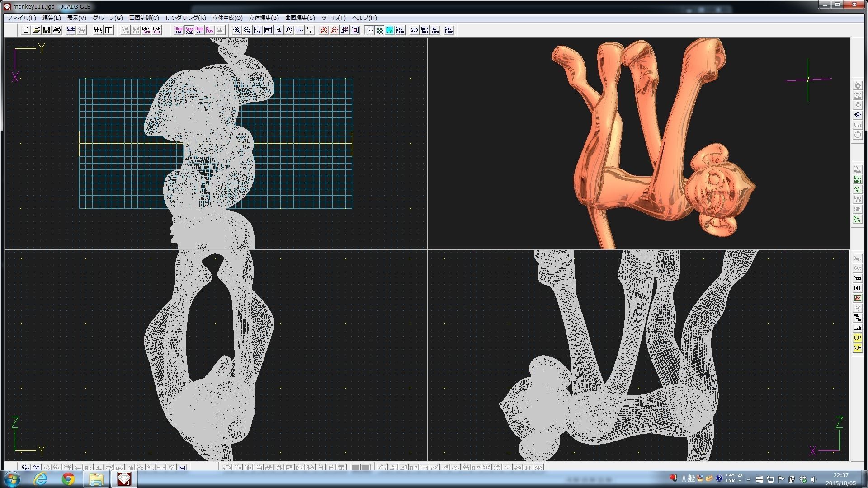Create a new file with the New icon
The height and width of the screenshot is (488, 868).
click(26, 30)
